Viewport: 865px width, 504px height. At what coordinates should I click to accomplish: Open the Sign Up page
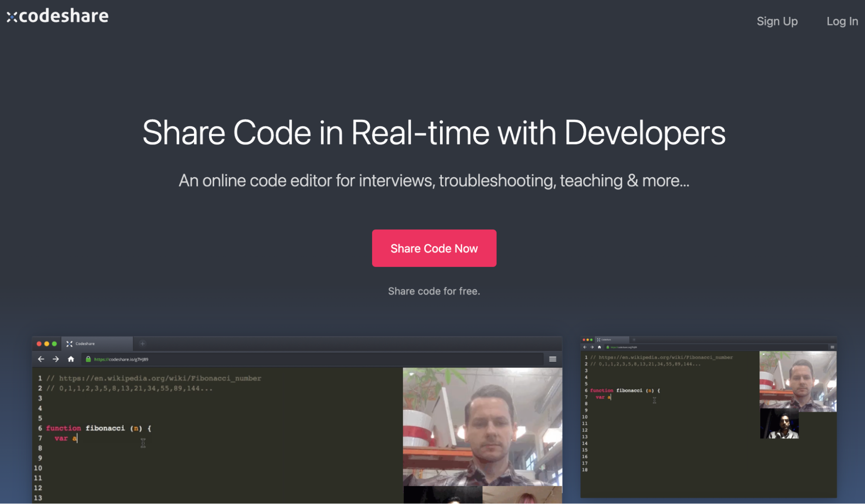click(777, 21)
